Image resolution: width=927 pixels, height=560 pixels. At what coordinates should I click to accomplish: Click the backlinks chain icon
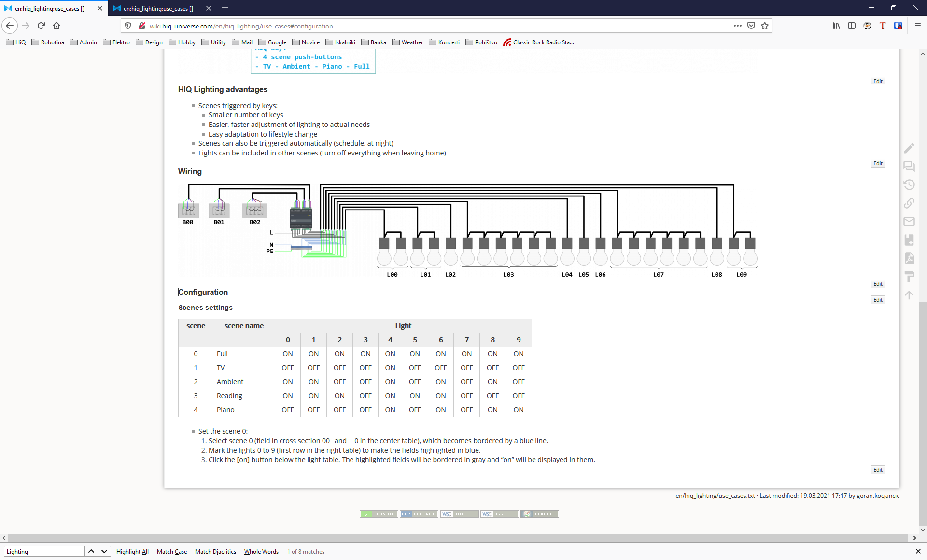click(909, 203)
